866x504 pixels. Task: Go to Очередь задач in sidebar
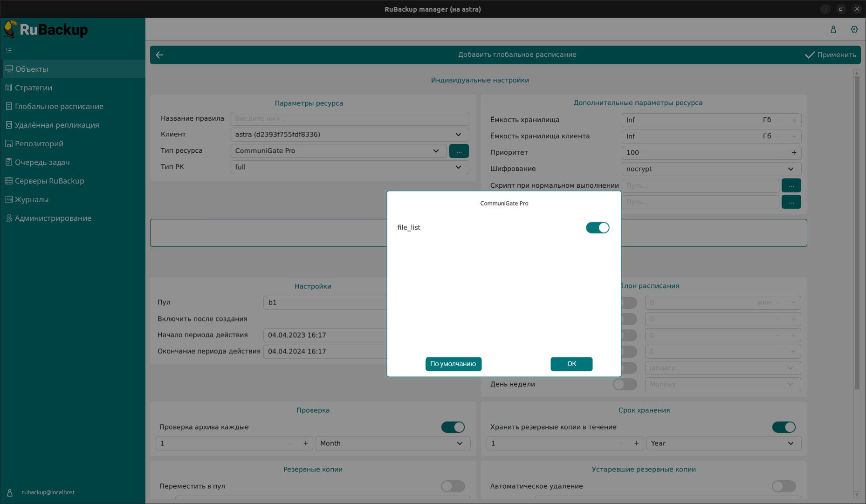(x=42, y=162)
